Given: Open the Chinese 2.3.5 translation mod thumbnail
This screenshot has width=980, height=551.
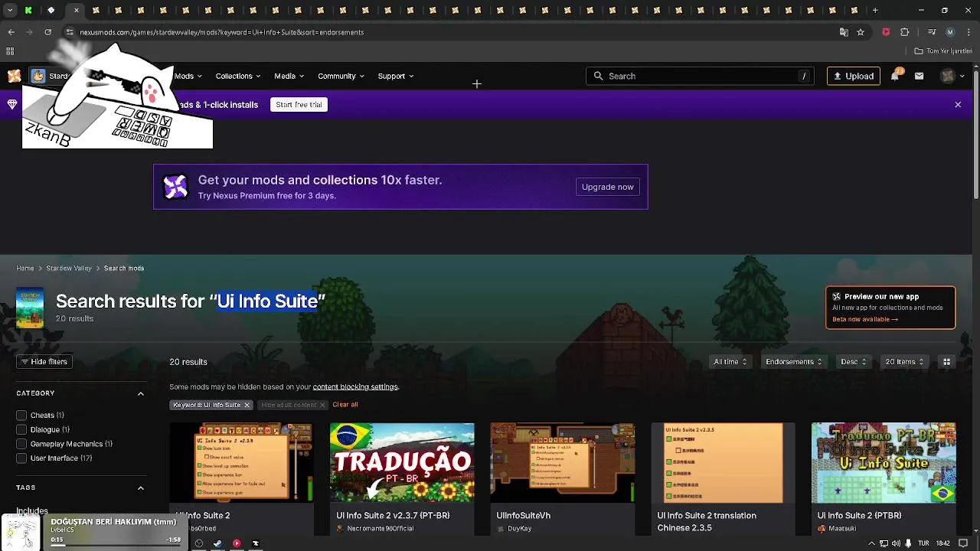Looking at the screenshot, I should [723, 463].
